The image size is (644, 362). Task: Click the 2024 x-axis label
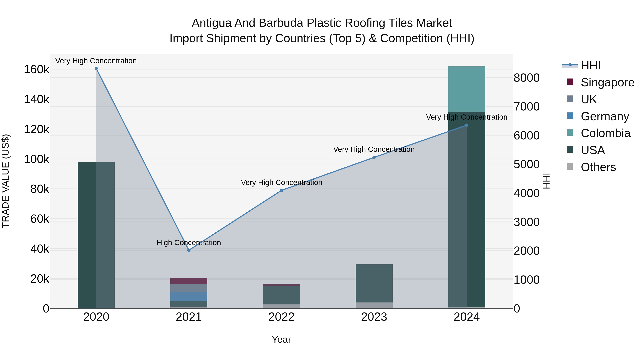click(x=467, y=317)
